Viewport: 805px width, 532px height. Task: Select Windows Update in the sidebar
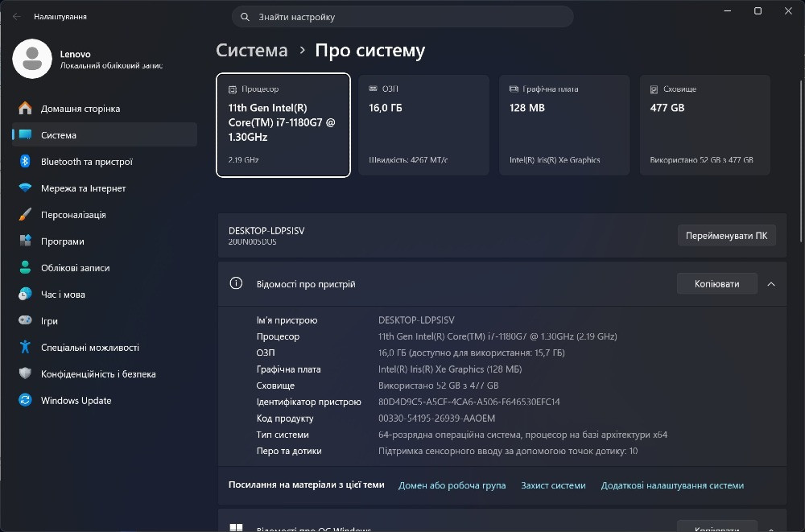(105, 401)
